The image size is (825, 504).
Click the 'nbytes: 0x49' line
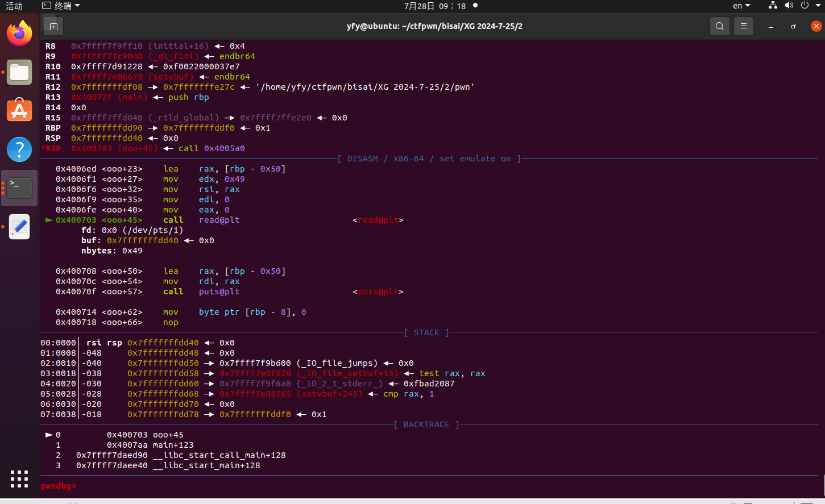pos(112,251)
